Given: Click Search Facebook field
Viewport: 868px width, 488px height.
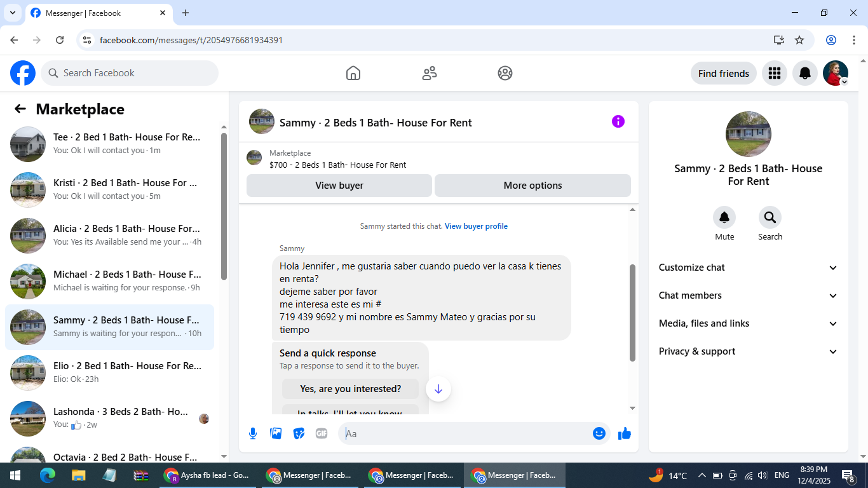Looking at the screenshot, I should (130, 73).
